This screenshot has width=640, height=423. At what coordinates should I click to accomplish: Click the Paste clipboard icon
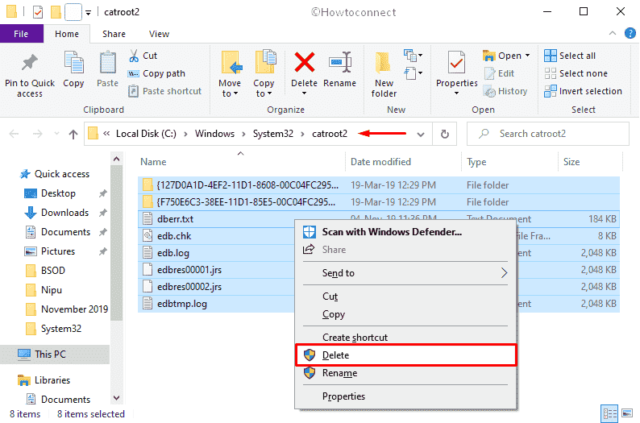107,63
